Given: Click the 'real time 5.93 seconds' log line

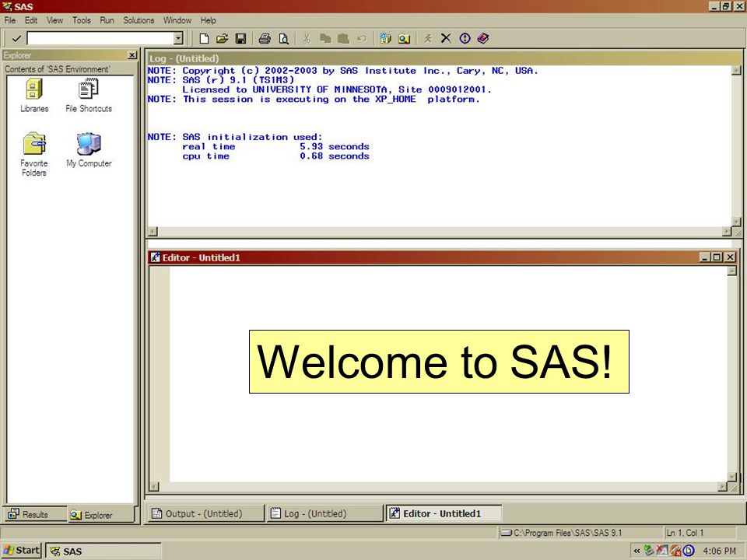Looking at the screenshot, I should [275, 147].
